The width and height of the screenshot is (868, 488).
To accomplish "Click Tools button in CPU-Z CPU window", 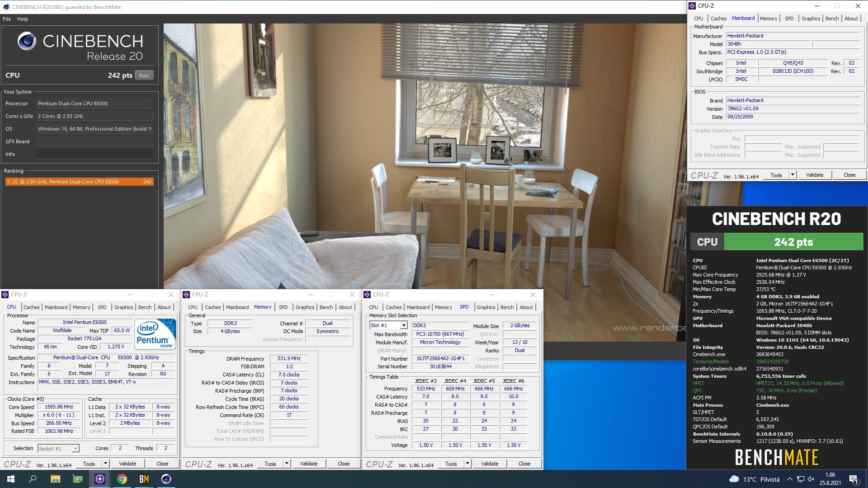I will (x=89, y=464).
